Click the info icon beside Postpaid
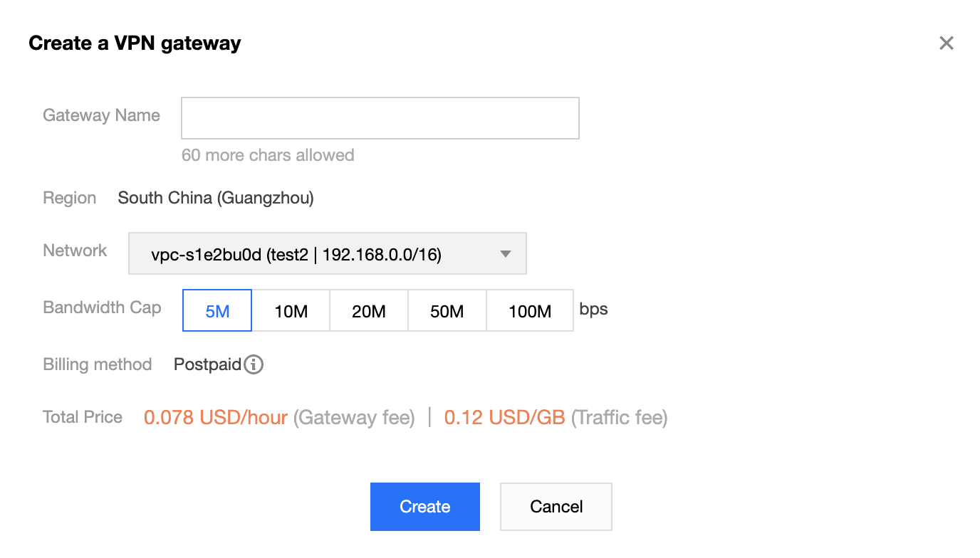The width and height of the screenshot is (980, 558). (254, 365)
